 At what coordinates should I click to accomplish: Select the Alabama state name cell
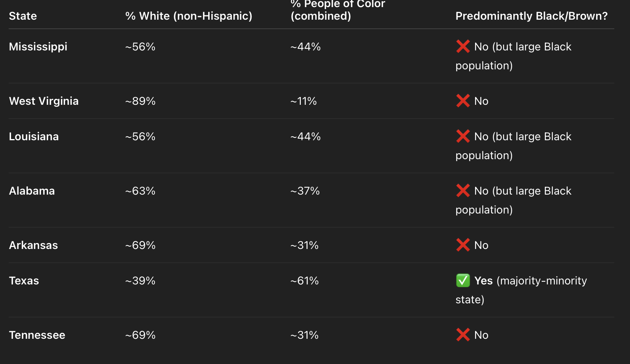32,191
